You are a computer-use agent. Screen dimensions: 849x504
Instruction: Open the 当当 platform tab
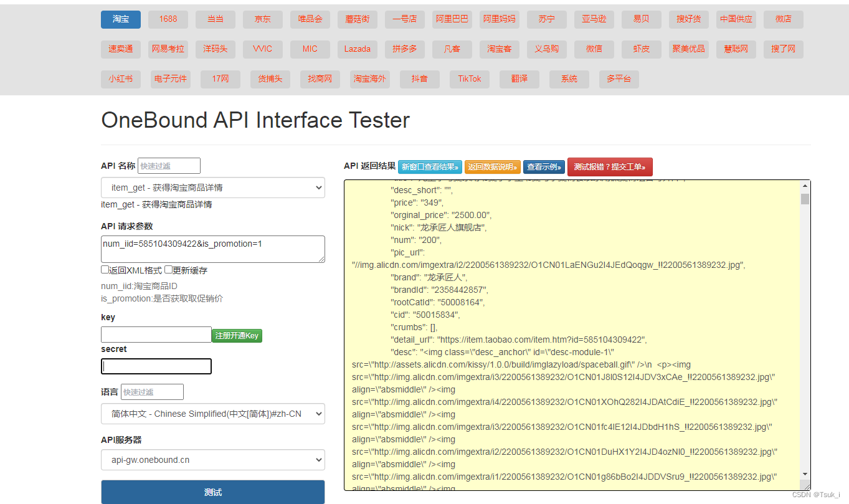pos(216,19)
